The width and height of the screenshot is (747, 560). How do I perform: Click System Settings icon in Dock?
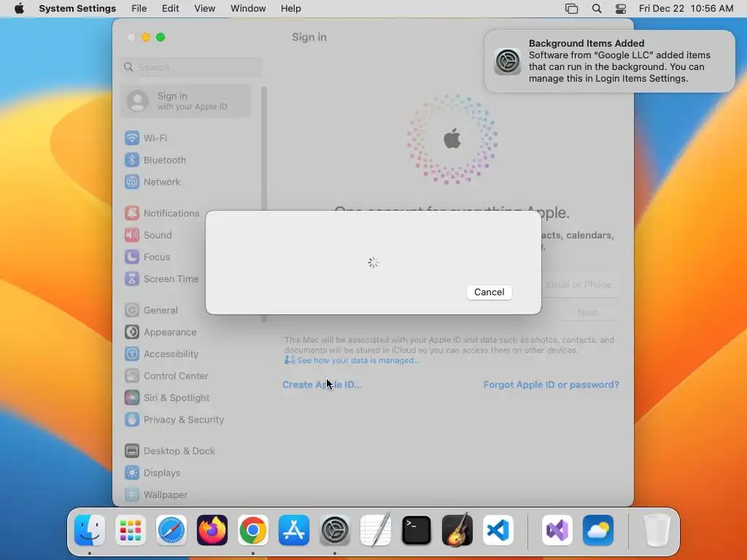coord(335,530)
